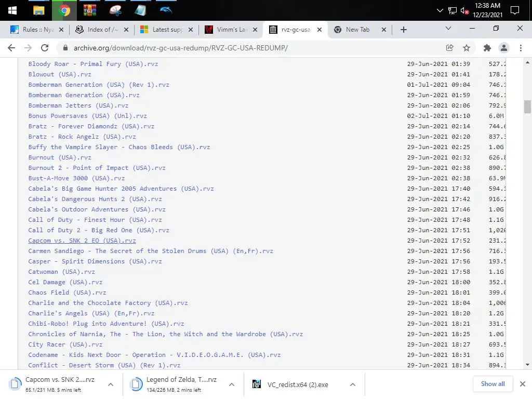Expand Legend of Zelda download options
532x399 pixels.
click(x=232, y=384)
